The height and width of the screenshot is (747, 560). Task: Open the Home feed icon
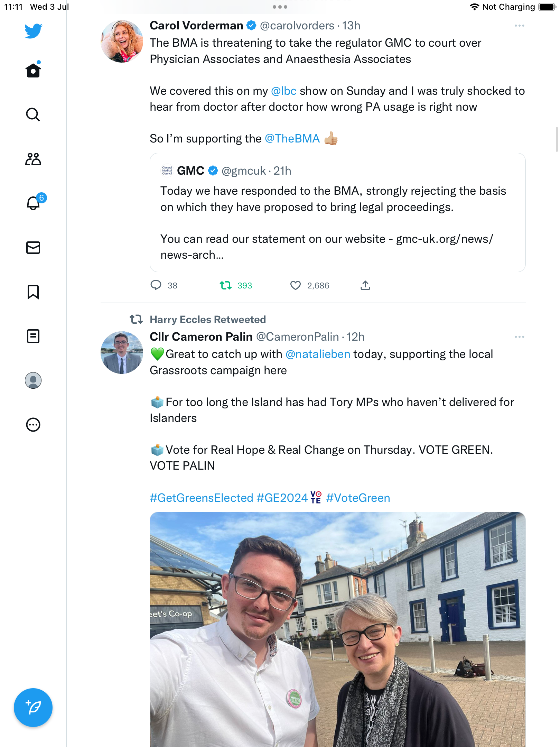(x=33, y=71)
